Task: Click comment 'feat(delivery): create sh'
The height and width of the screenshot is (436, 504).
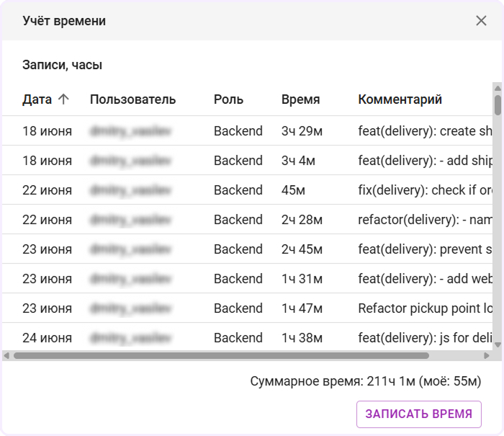Action: (x=425, y=131)
